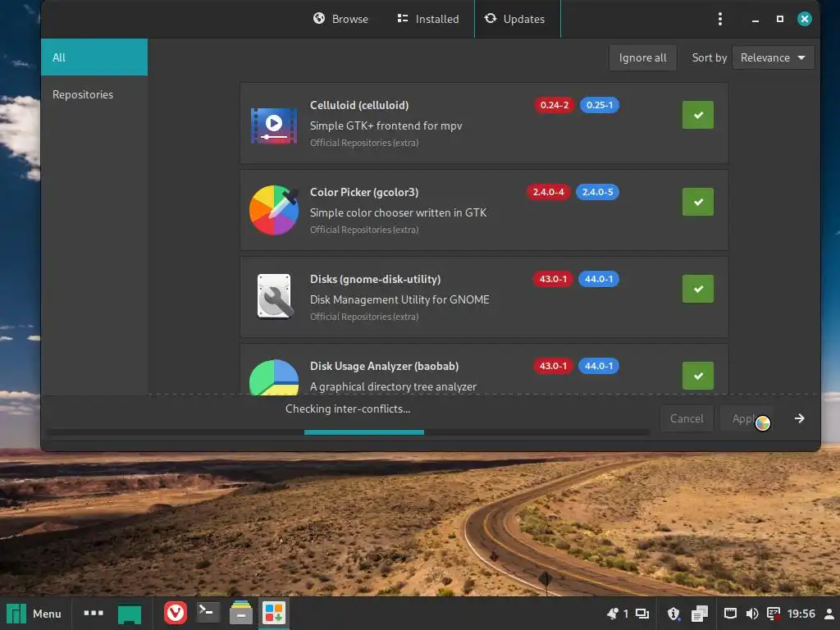Open the Terminal from taskbar

pyautogui.click(x=208, y=612)
